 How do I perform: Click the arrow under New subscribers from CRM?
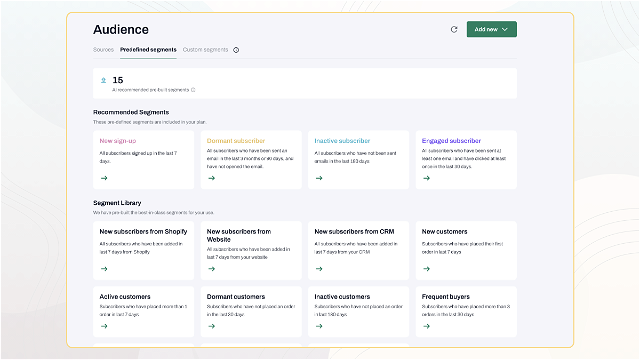point(319,269)
